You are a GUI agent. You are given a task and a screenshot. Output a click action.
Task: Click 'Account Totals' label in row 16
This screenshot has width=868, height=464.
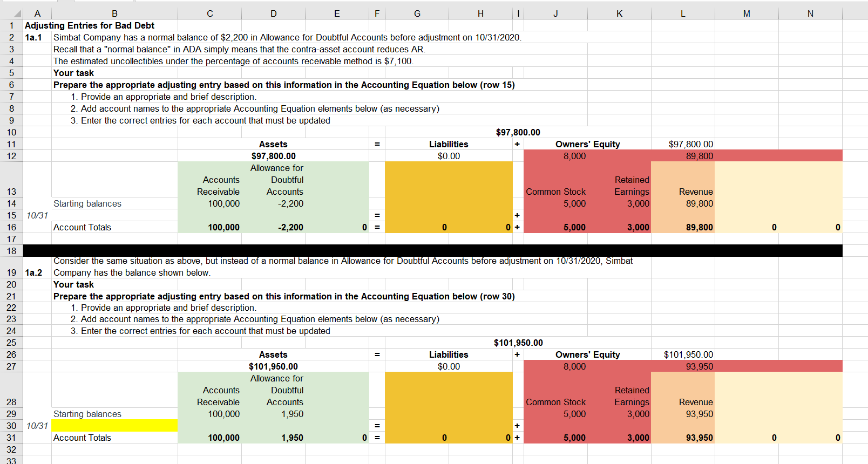[82, 227]
